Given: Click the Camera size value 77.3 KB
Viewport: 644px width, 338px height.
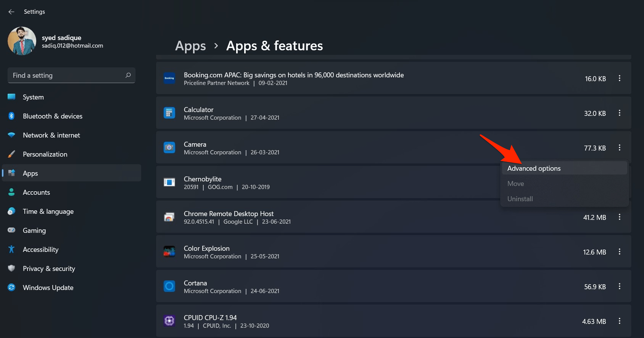Looking at the screenshot, I should [x=595, y=148].
